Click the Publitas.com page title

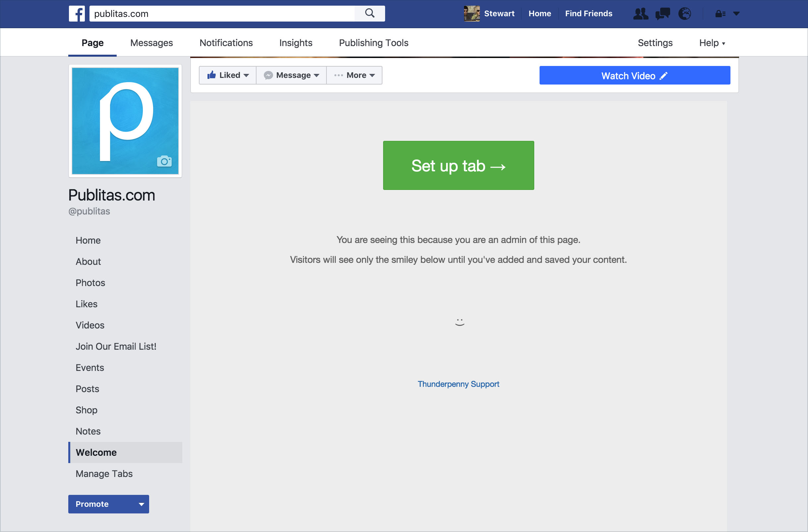(x=112, y=195)
